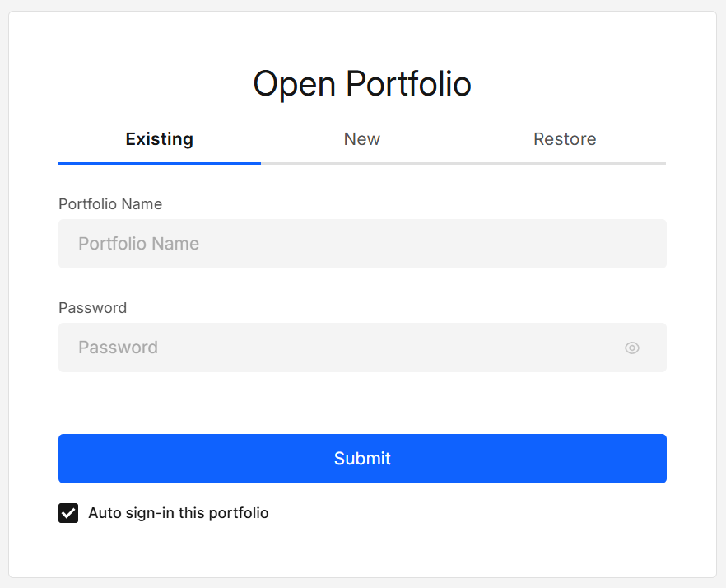This screenshot has height=588, width=726.
Task: Submit the portfolio sign-in form
Action: (x=362, y=459)
